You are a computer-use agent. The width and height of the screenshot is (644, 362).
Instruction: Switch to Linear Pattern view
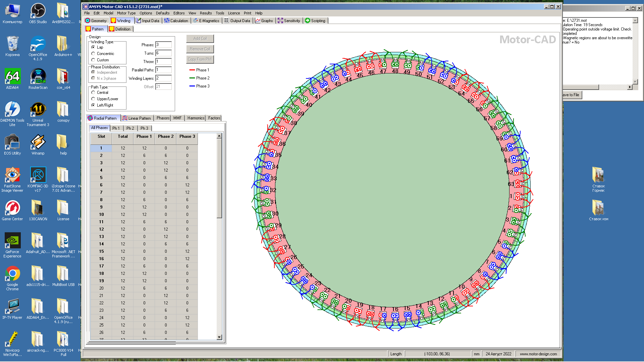137,118
